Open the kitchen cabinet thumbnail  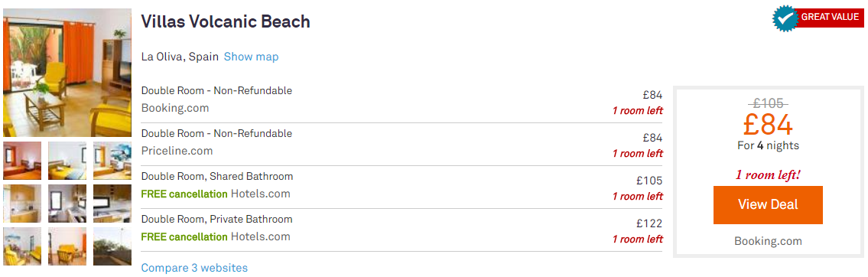22,204
